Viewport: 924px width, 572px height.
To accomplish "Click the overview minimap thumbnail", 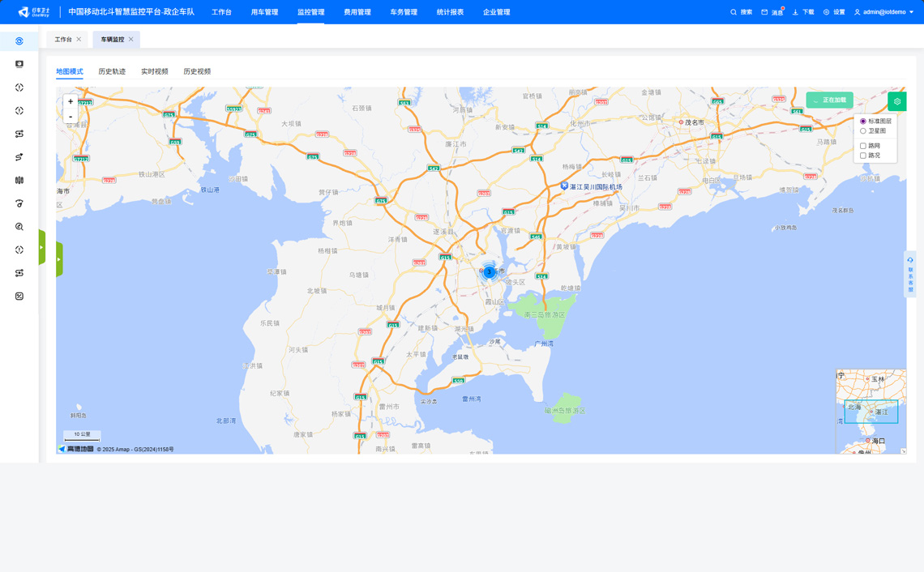I will (x=871, y=411).
